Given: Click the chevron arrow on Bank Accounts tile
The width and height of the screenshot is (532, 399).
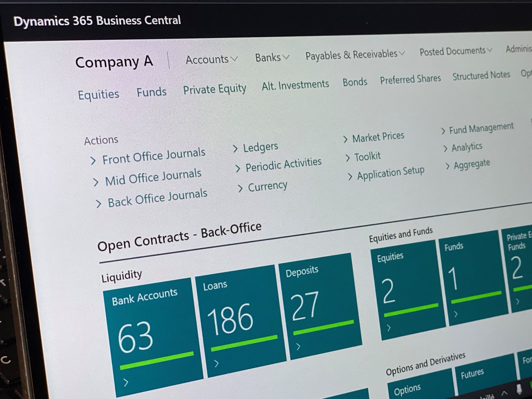Looking at the screenshot, I should (126, 382).
